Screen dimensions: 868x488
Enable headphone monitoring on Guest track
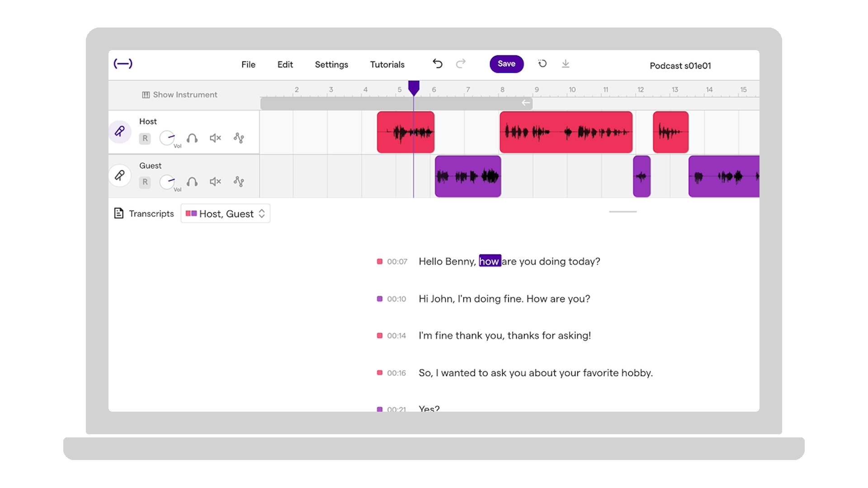tap(192, 182)
